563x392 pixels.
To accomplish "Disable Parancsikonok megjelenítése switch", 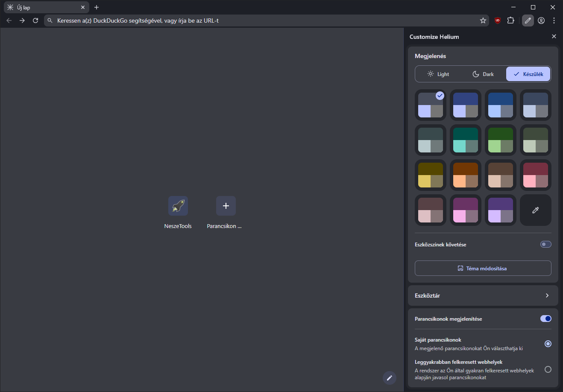I will pyautogui.click(x=545, y=319).
